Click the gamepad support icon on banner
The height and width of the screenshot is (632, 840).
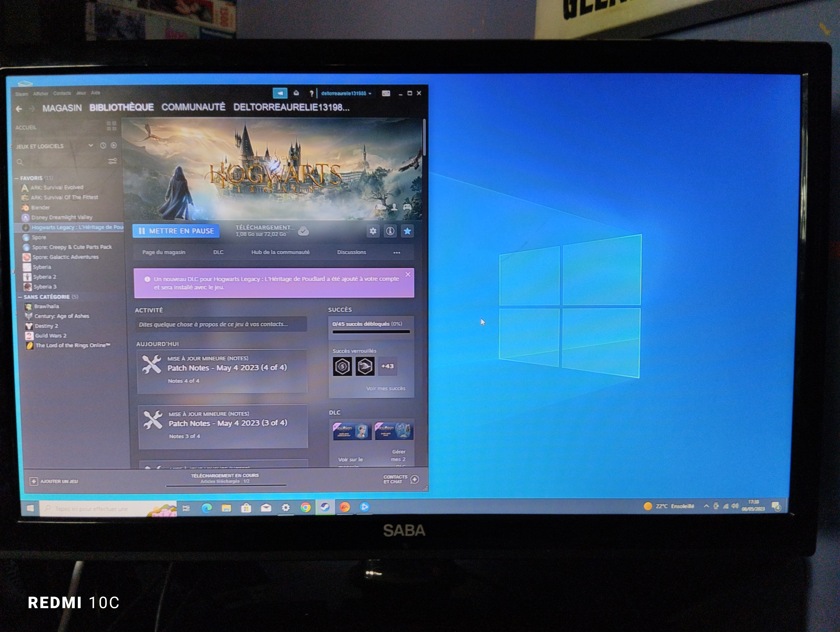pyautogui.click(x=407, y=207)
